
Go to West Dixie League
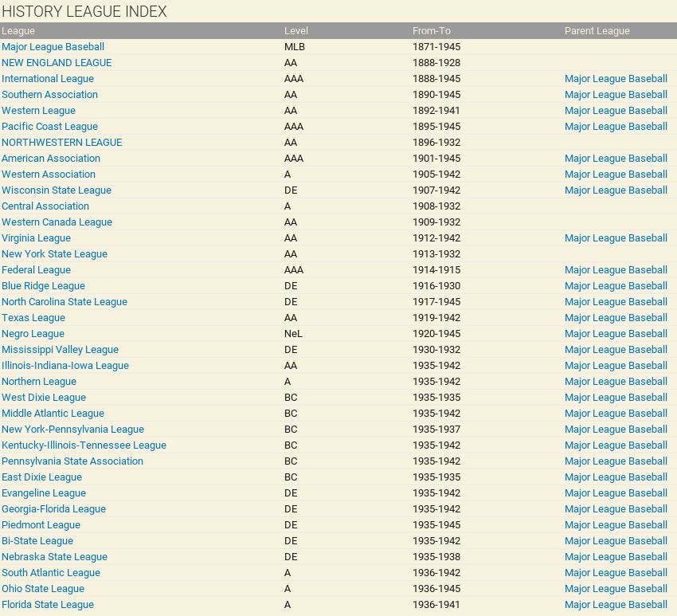[44, 398]
